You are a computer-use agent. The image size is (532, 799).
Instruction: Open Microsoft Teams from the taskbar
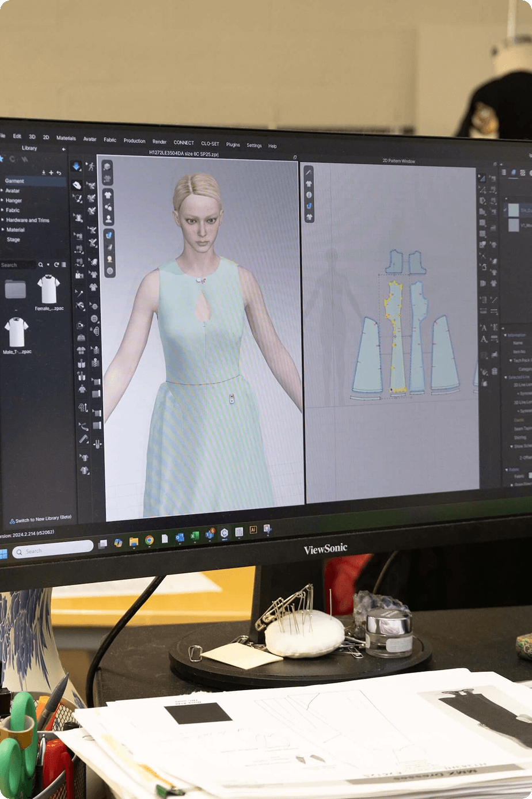tap(210, 535)
